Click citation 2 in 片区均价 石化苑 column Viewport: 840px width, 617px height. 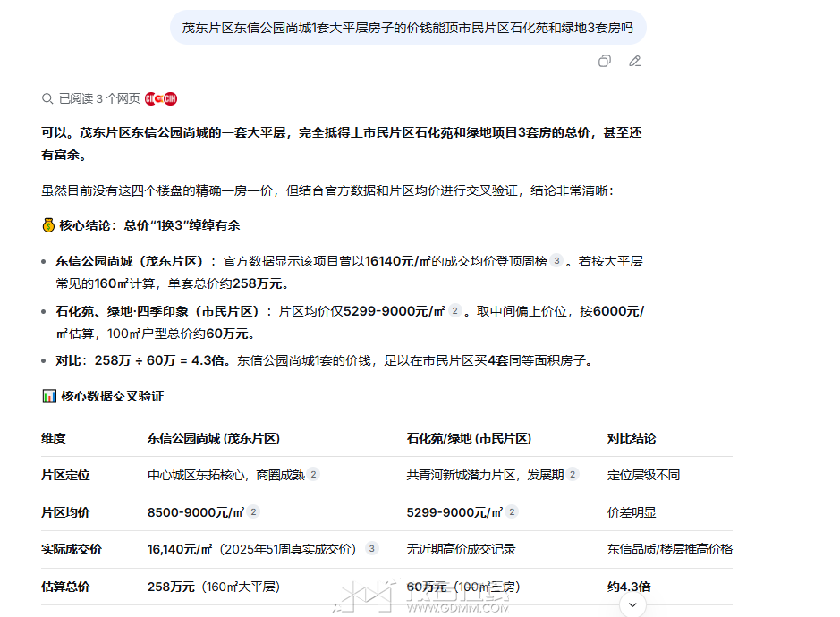point(513,512)
